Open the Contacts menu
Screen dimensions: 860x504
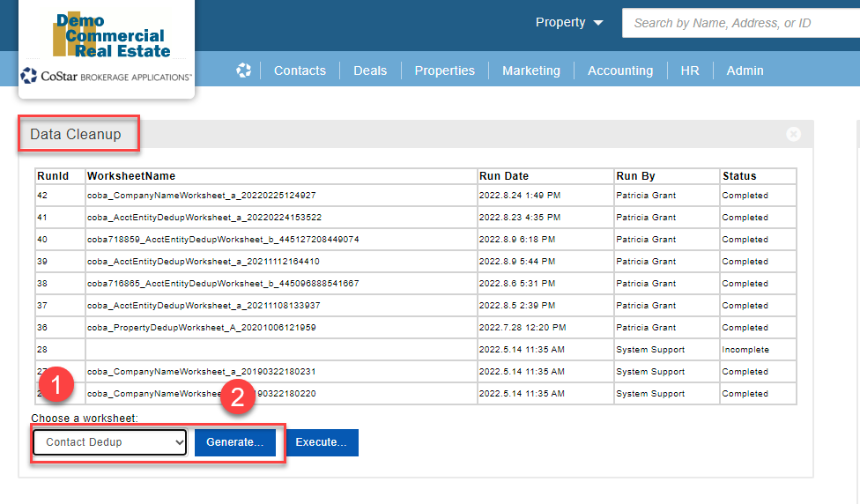click(300, 70)
